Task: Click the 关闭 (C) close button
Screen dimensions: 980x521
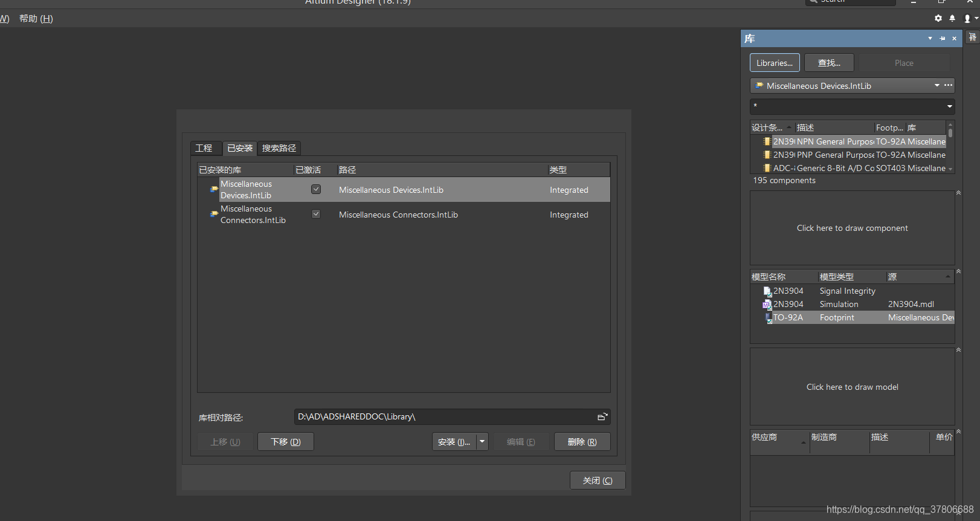Action: (598, 481)
